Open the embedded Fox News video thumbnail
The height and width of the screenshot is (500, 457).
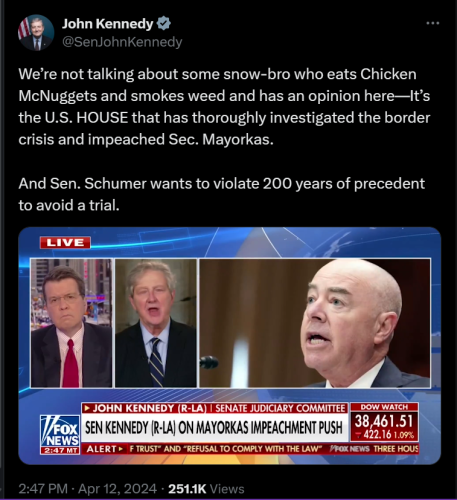point(230,346)
